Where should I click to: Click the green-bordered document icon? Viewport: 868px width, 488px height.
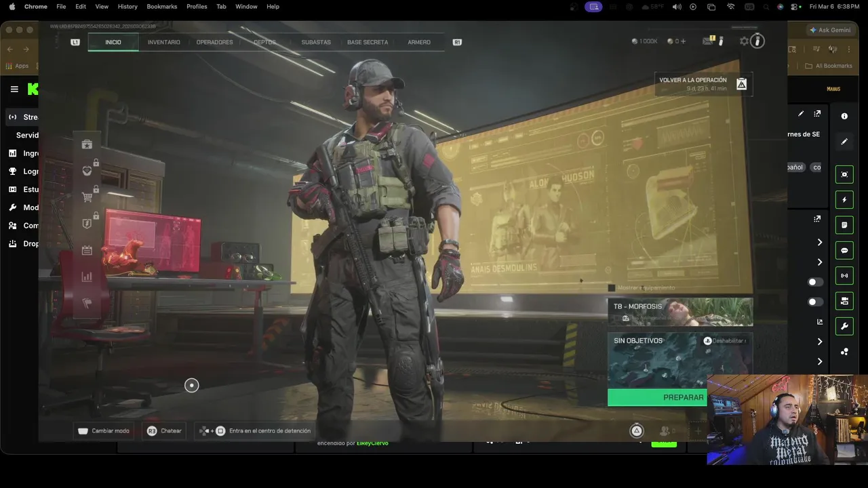coord(844,225)
